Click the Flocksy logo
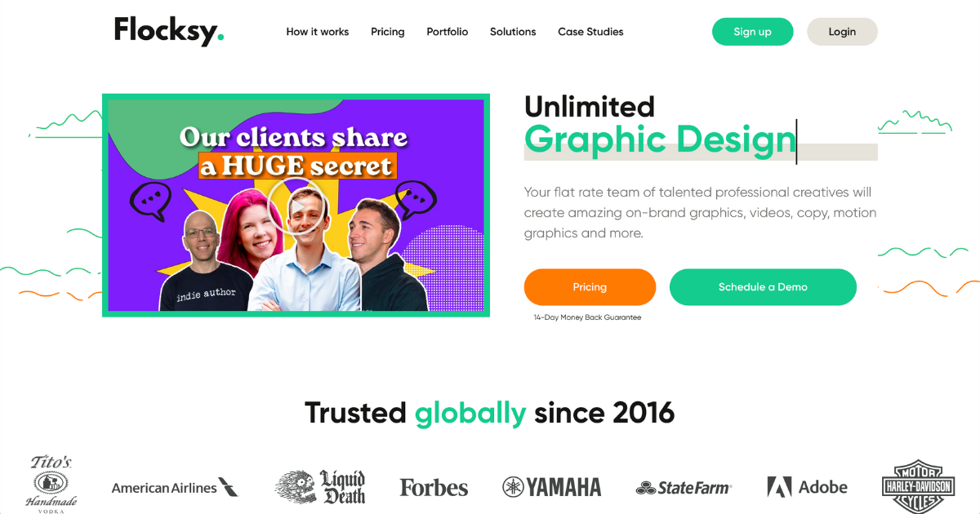This screenshot has width=980, height=514. click(x=169, y=31)
